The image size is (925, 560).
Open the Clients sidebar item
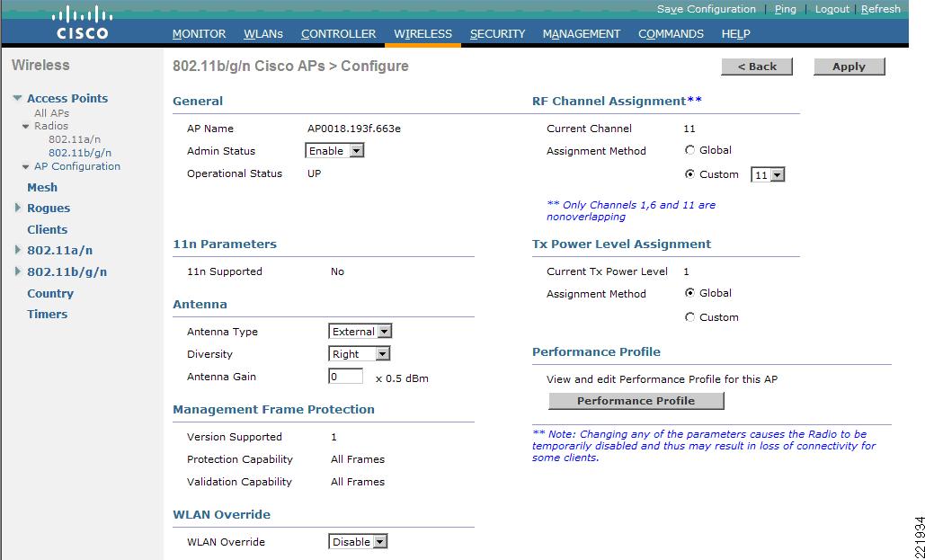[x=47, y=229]
